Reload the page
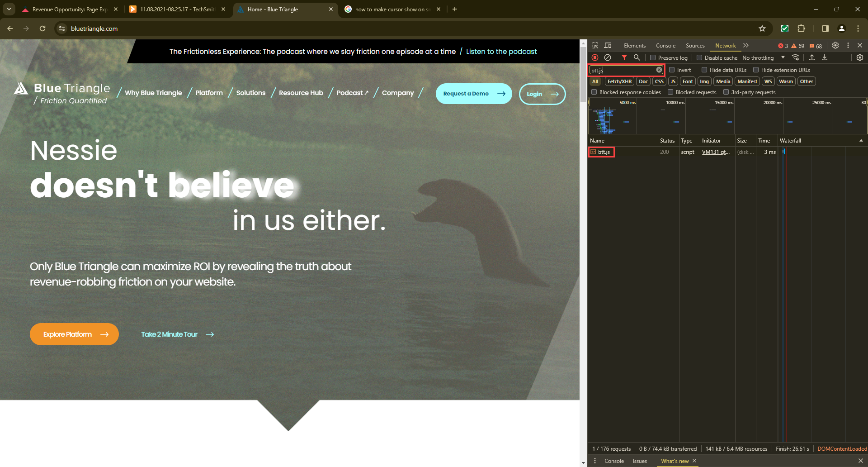Screen dimensions: 868x467 [x=42, y=29]
